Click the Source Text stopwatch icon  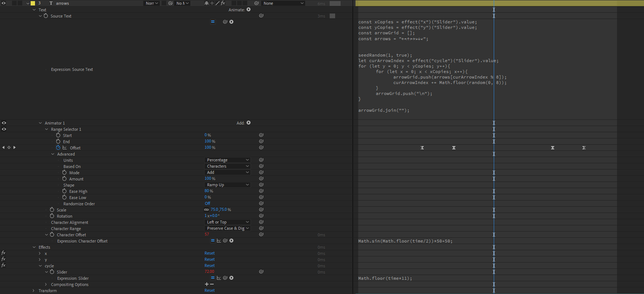tap(46, 16)
